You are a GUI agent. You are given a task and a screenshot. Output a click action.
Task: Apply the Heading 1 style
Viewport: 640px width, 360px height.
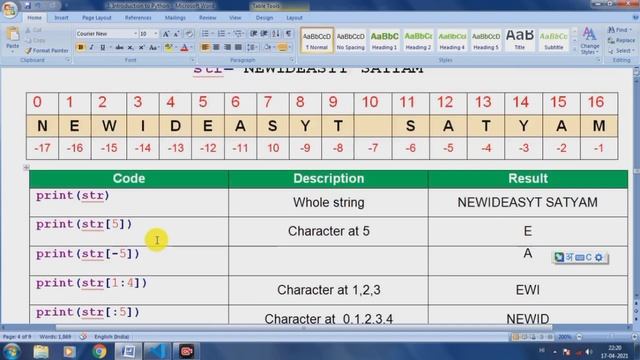click(384, 40)
